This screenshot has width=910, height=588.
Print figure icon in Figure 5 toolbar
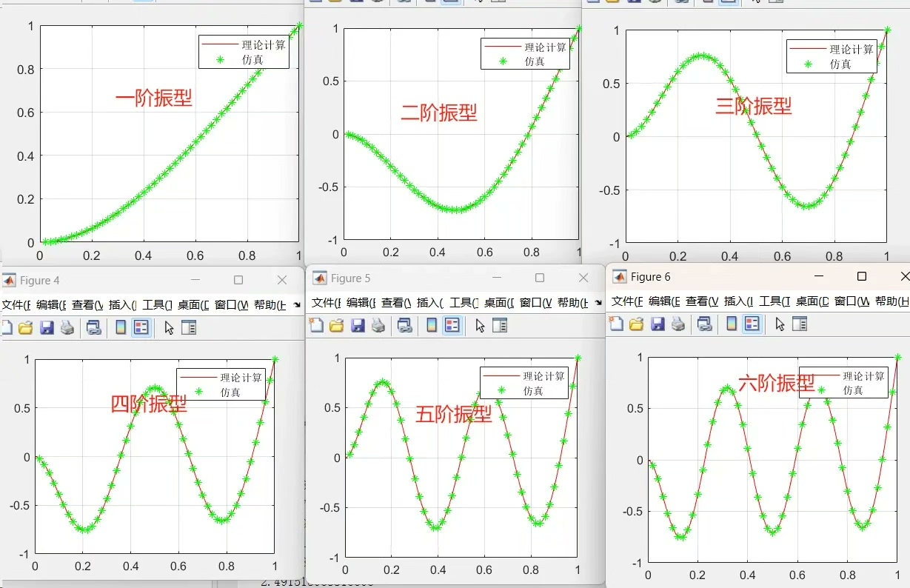click(x=378, y=324)
